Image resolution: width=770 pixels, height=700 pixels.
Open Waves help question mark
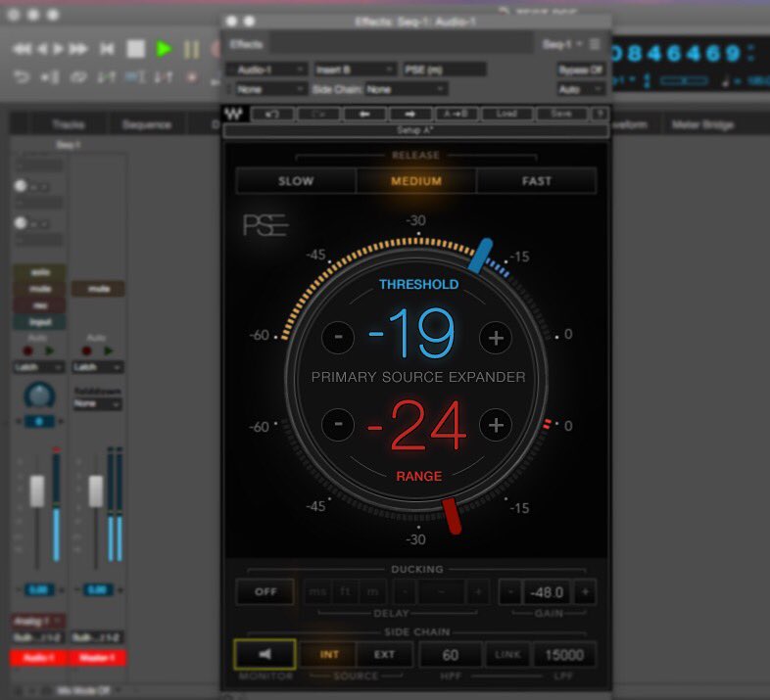[600, 114]
